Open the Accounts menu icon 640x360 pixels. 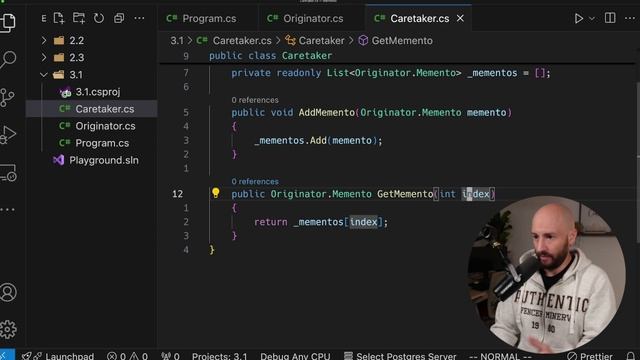coord(8,292)
